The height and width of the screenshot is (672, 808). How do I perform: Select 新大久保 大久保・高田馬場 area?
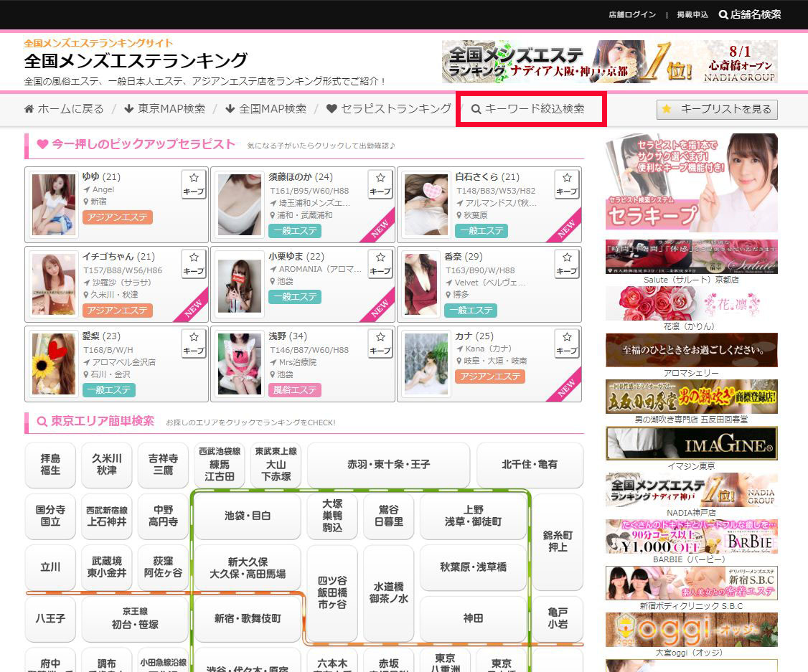click(x=248, y=567)
